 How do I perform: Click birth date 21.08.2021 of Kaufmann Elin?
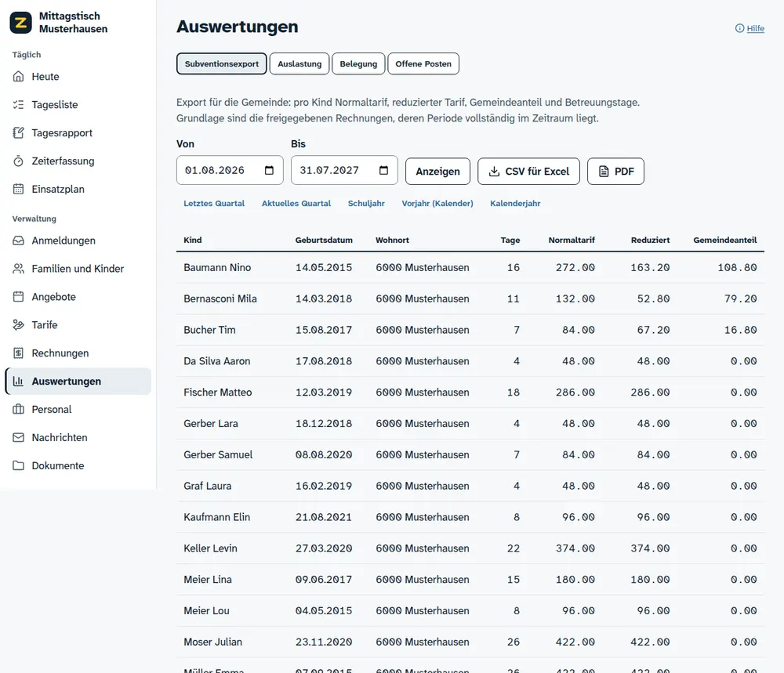(324, 517)
